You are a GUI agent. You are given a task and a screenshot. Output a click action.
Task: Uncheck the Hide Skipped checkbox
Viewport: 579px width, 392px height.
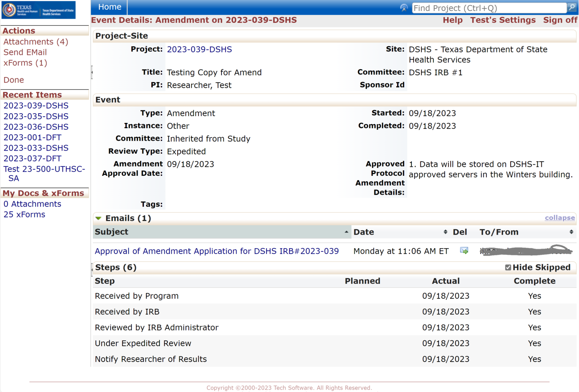tap(508, 267)
